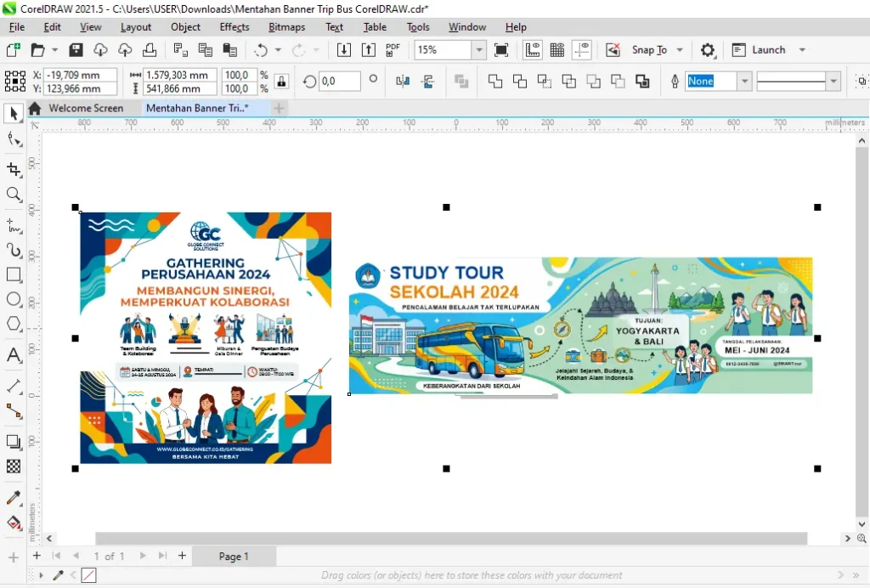
Task: Select the Crop tool
Action: coord(14,169)
